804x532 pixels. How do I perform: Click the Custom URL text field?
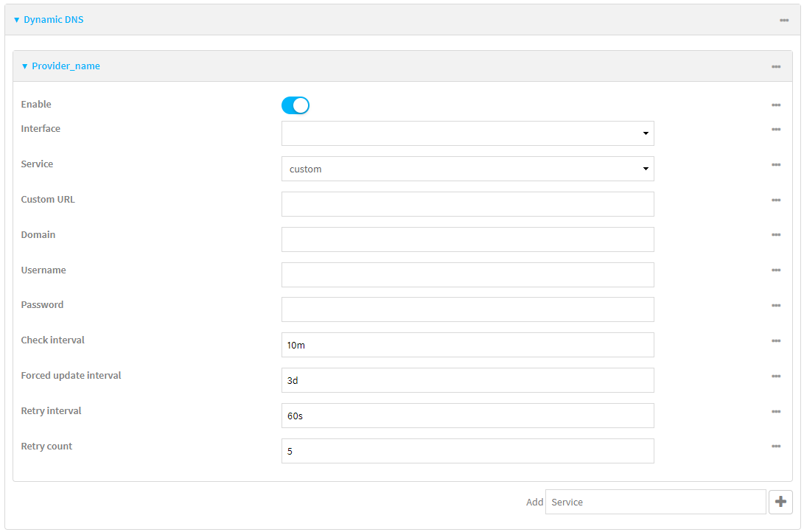[x=467, y=204]
